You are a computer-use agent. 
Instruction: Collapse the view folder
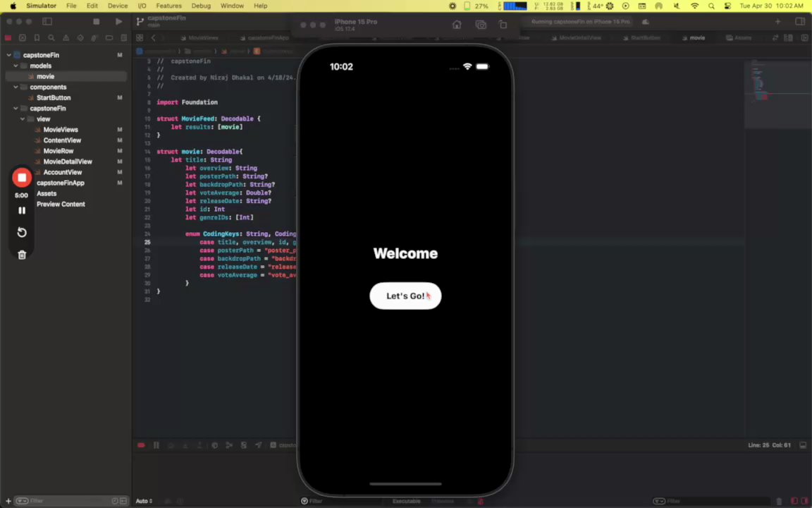pos(23,119)
